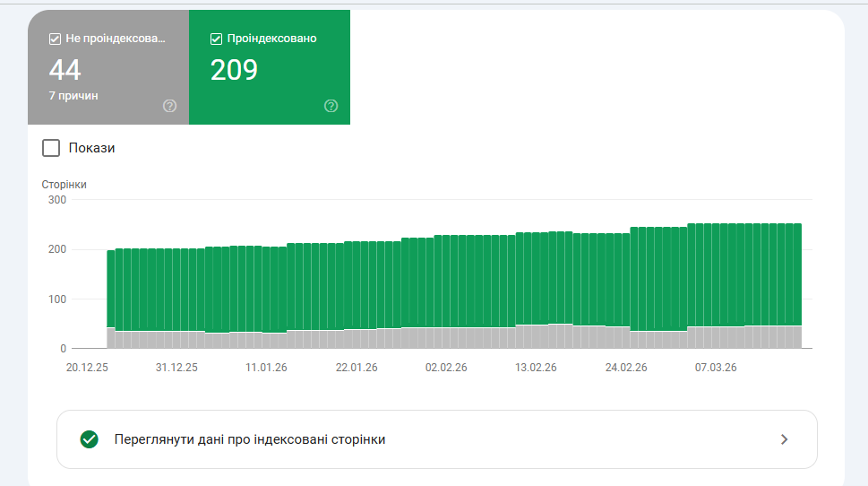Click the 02.02.26 date label
868x486 pixels.
(446, 368)
